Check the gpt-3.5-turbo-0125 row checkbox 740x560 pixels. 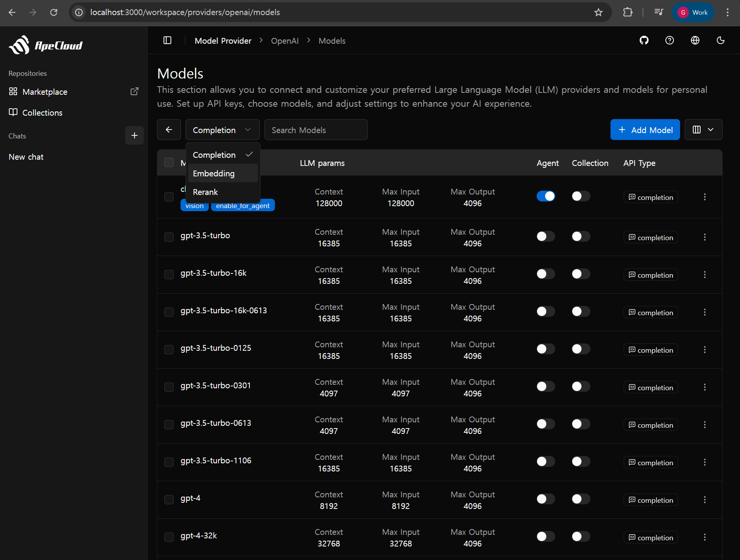point(169,350)
